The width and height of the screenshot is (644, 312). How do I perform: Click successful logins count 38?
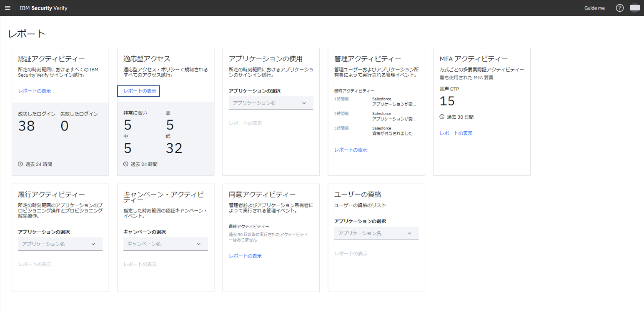coord(27,126)
